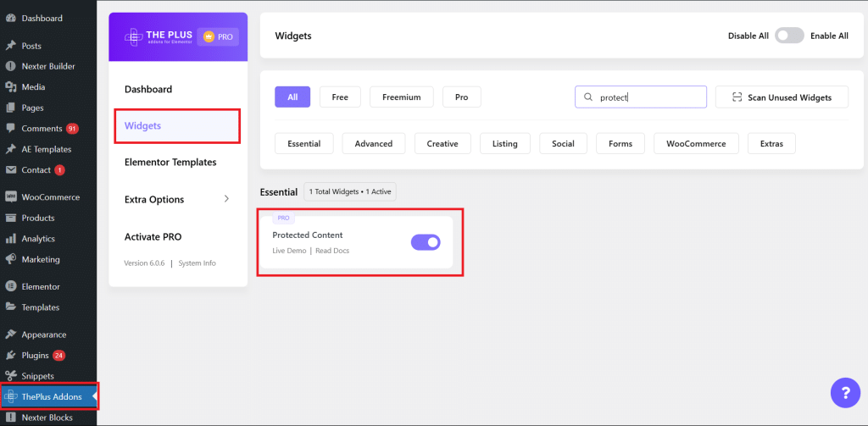This screenshot has width=868, height=426.
Task: Click the Elementor icon
Action: (10, 286)
